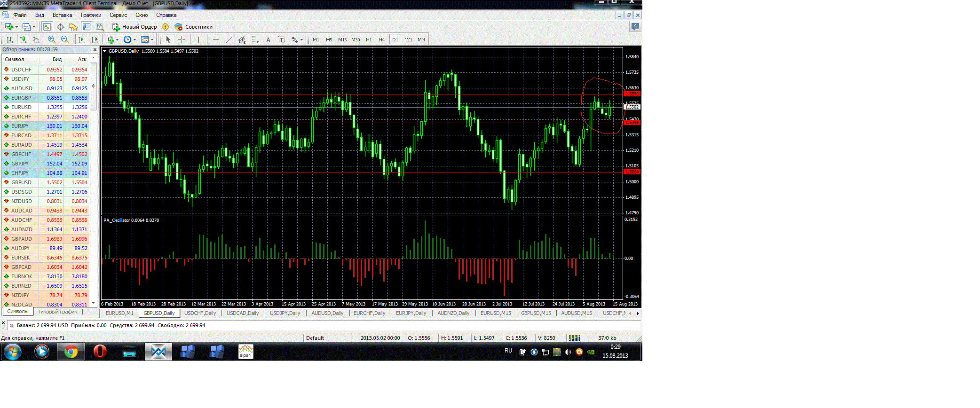Open the chat notifications icon showing 4
The image size is (980, 408).
(635, 27)
